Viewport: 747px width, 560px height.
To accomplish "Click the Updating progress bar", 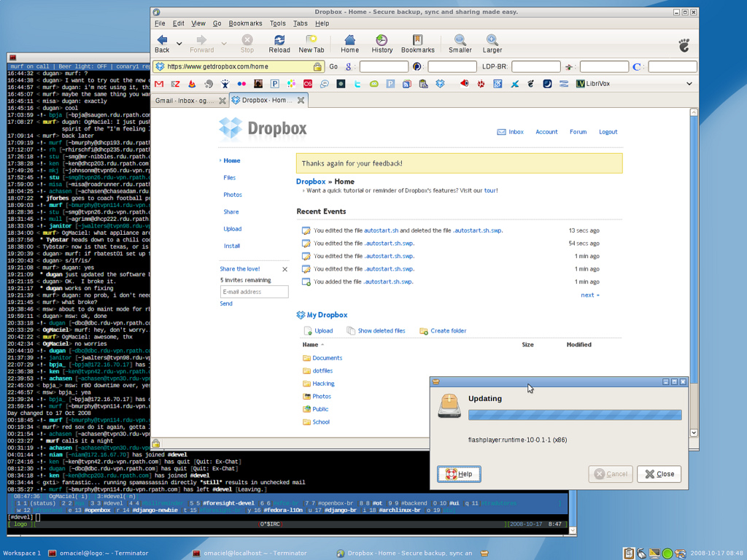I will pos(574,415).
